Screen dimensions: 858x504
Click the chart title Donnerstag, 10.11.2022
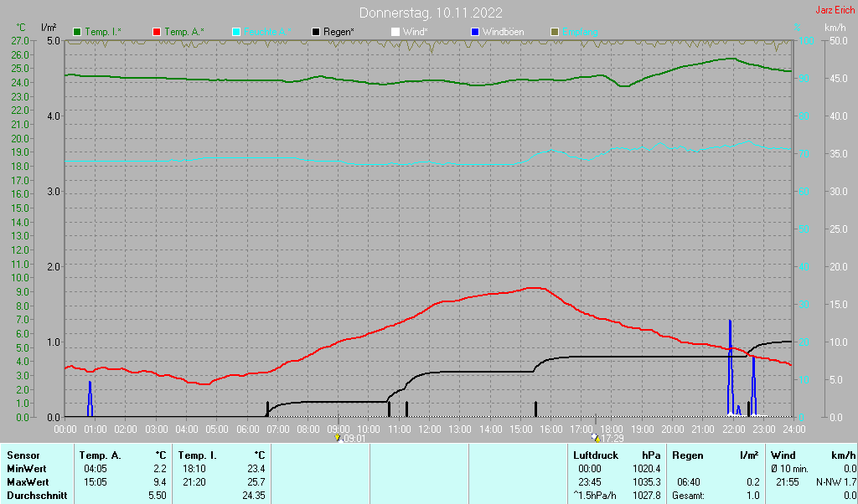(431, 13)
